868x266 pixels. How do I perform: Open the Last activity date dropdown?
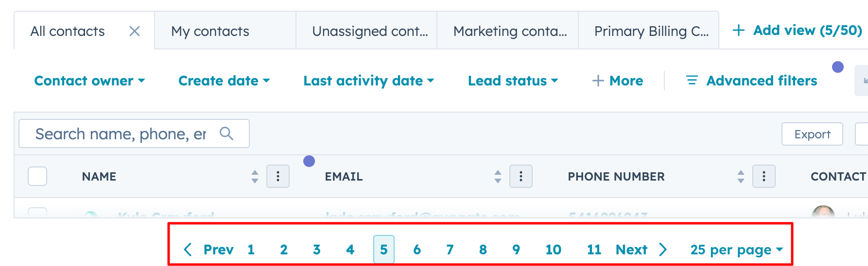(x=368, y=81)
